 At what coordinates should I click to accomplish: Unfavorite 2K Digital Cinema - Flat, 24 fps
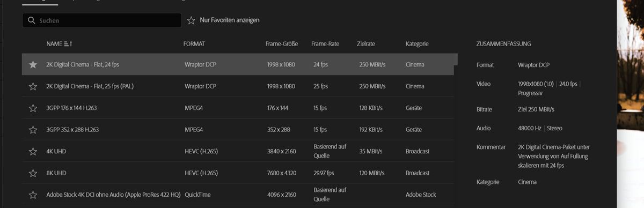33,64
